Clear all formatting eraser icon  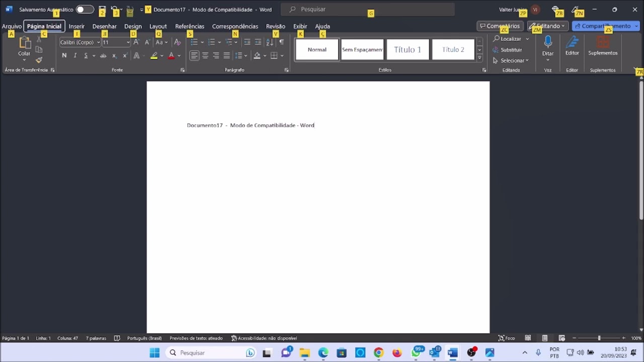point(177,42)
